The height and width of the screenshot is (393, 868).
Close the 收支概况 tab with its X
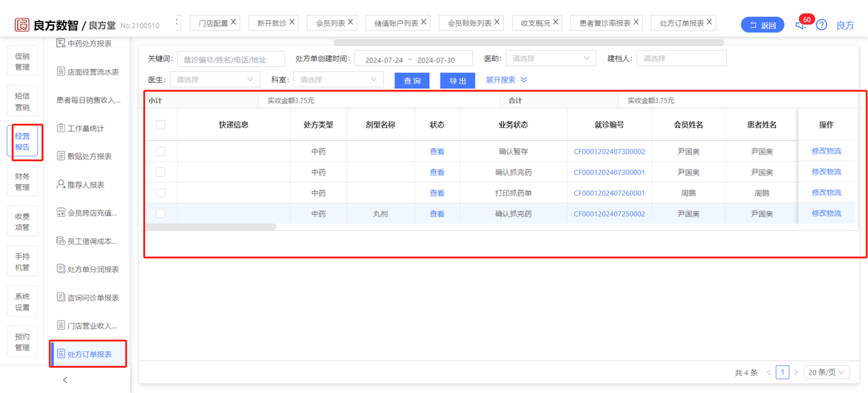[555, 22]
